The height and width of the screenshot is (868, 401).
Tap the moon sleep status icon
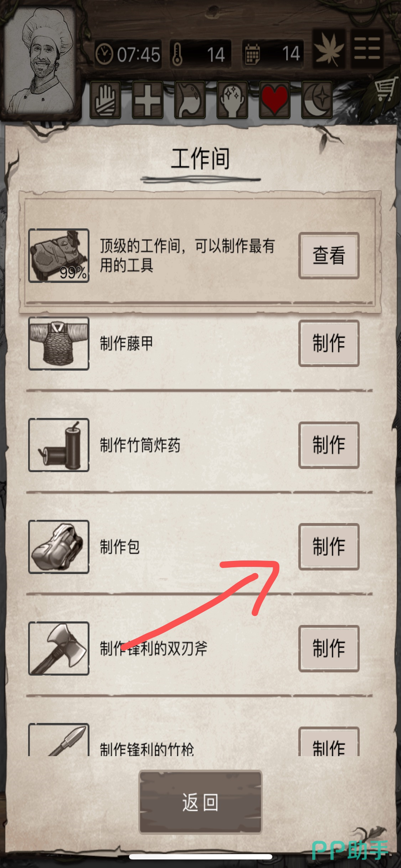tap(317, 100)
